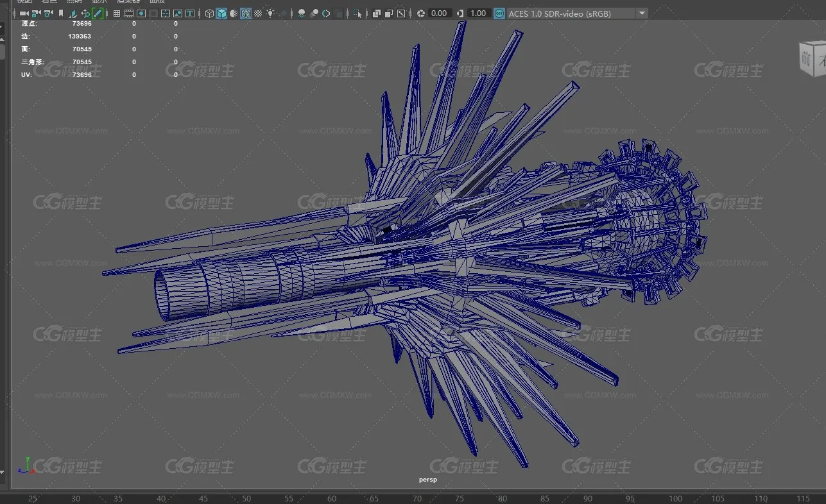826x504 pixels.
Task: Activate the 2D Pan/Zoom icon
Action: pos(85,13)
